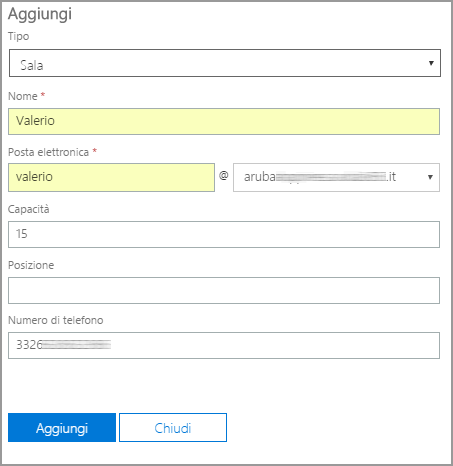The image size is (453, 466).
Task: Click the Numero di telefono label
Action: click(56, 320)
